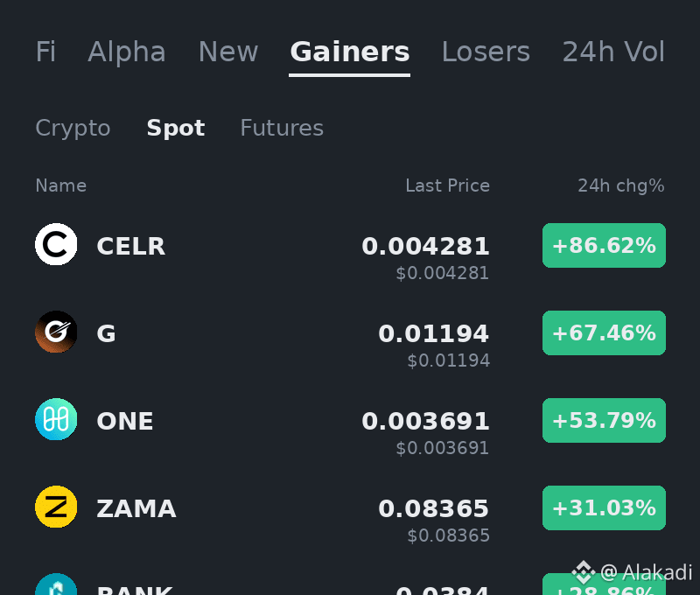The height and width of the screenshot is (595, 700).
Task: Tap the Harmony ONE coin icon
Action: click(56, 419)
